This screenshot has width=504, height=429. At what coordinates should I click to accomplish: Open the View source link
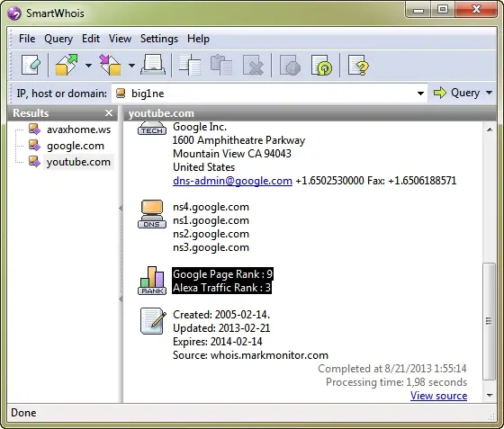pos(438,396)
